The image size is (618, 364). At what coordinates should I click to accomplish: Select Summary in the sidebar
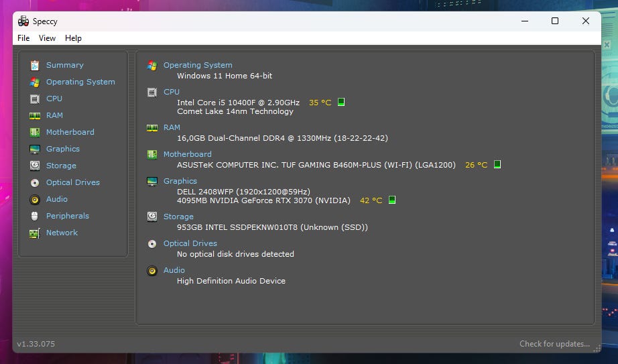(64, 65)
